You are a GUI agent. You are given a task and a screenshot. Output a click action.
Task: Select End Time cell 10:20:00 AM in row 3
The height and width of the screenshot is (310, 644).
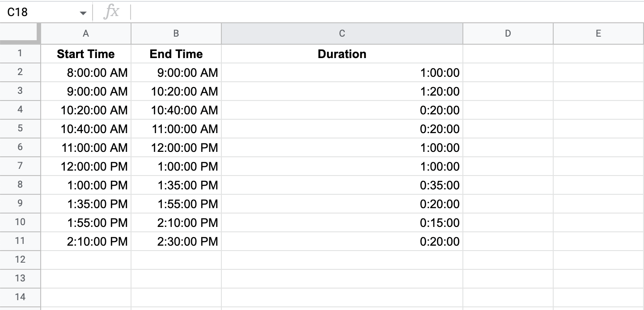click(x=176, y=91)
